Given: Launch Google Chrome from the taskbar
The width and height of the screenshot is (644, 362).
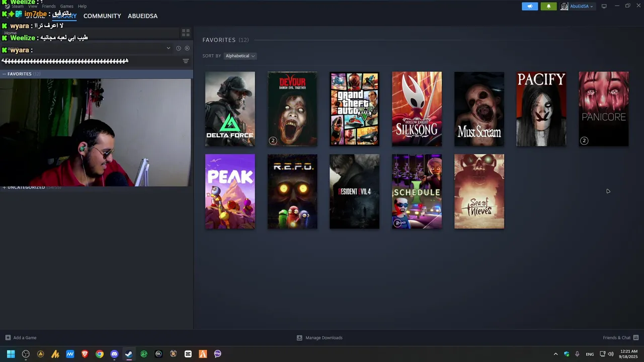Looking at the screenshot, I should [x=100, y=354].
